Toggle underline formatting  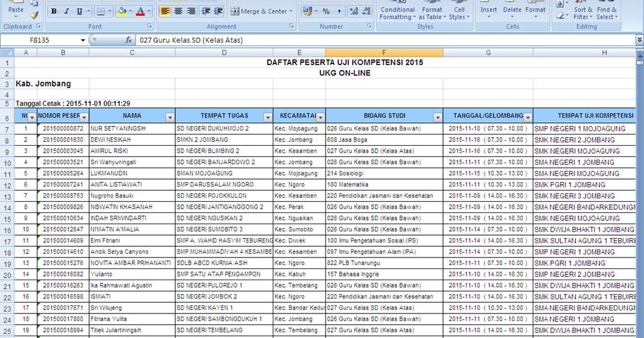click(x=79, y=11)
